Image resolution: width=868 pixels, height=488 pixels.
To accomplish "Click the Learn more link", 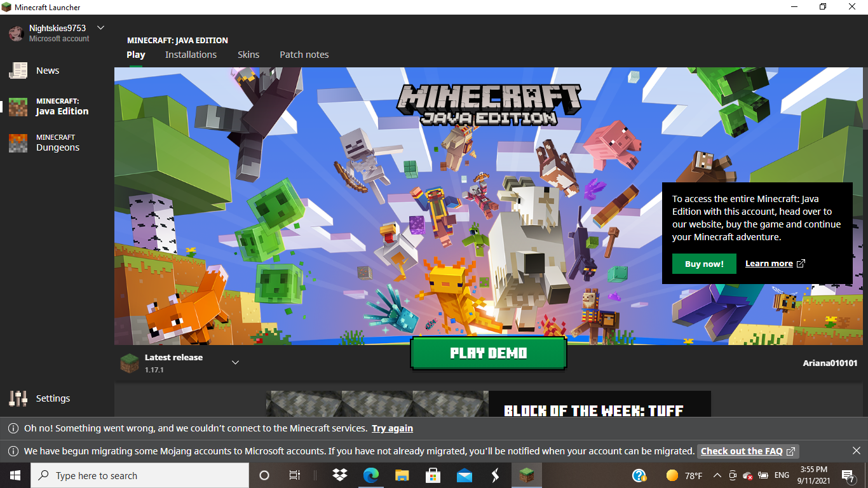I will coord(775,264).
